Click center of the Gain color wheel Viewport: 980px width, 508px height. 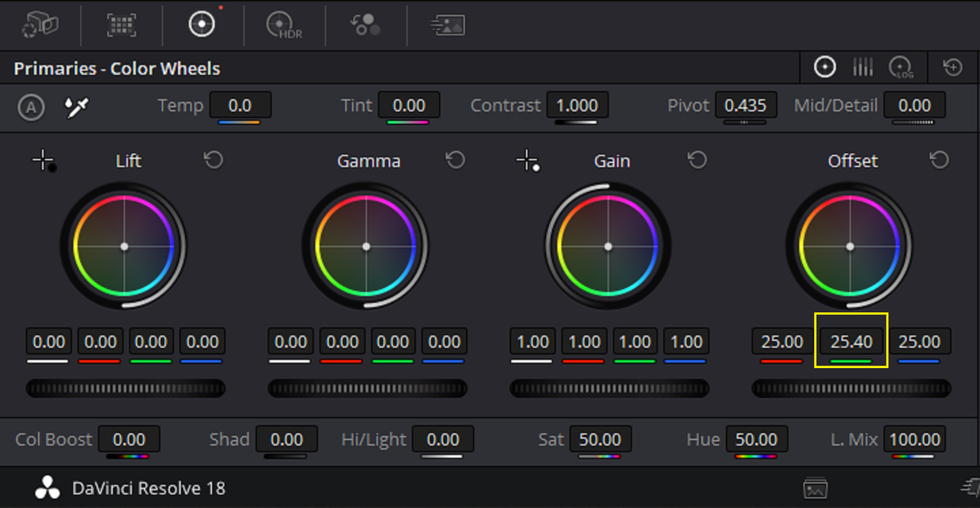tap(608, 246)
